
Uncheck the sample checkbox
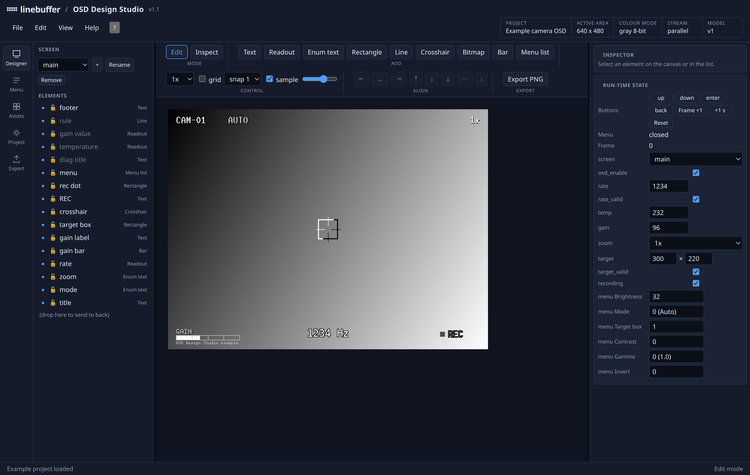[x=269, y=79]
